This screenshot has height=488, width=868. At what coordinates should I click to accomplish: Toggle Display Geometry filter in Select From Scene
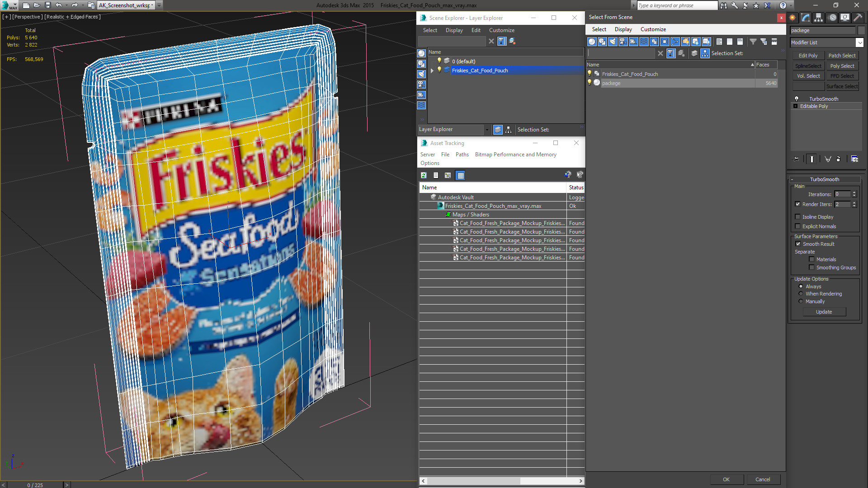592,42
